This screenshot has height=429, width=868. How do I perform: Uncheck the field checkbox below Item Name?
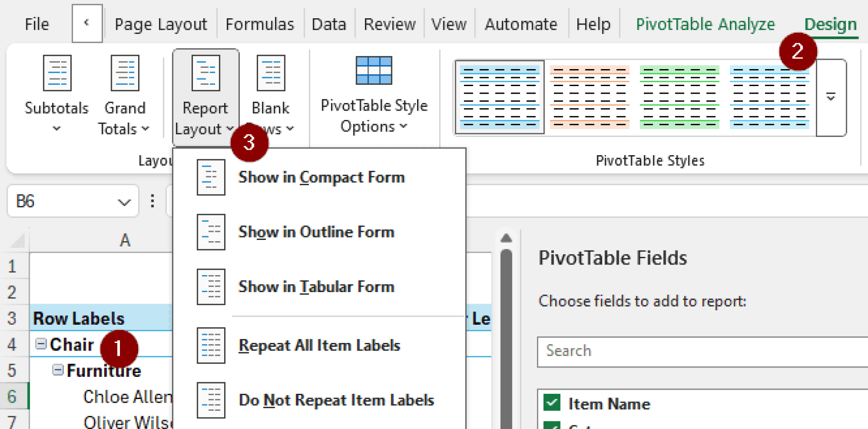coord(551,426)
